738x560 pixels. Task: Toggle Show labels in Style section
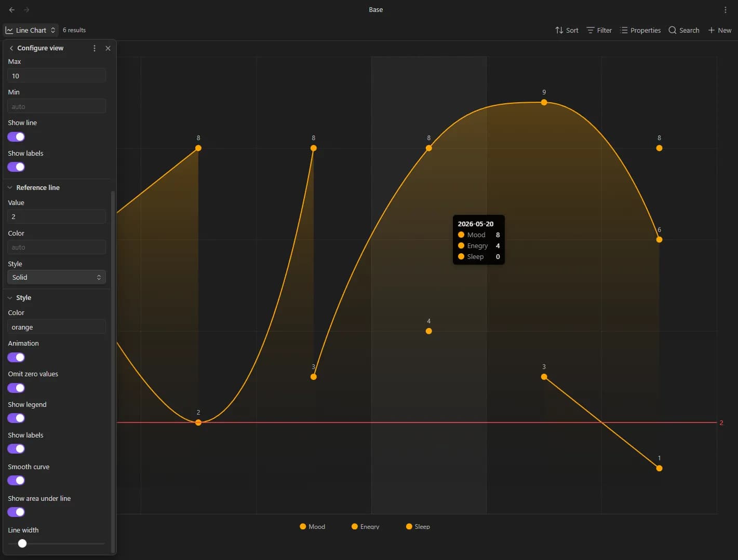(16, 449)
